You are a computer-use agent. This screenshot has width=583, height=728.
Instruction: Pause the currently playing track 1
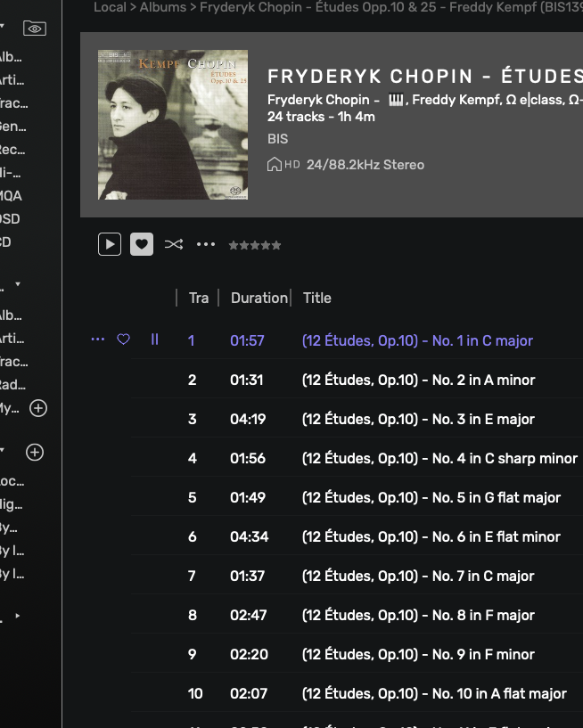pos(155,339)
